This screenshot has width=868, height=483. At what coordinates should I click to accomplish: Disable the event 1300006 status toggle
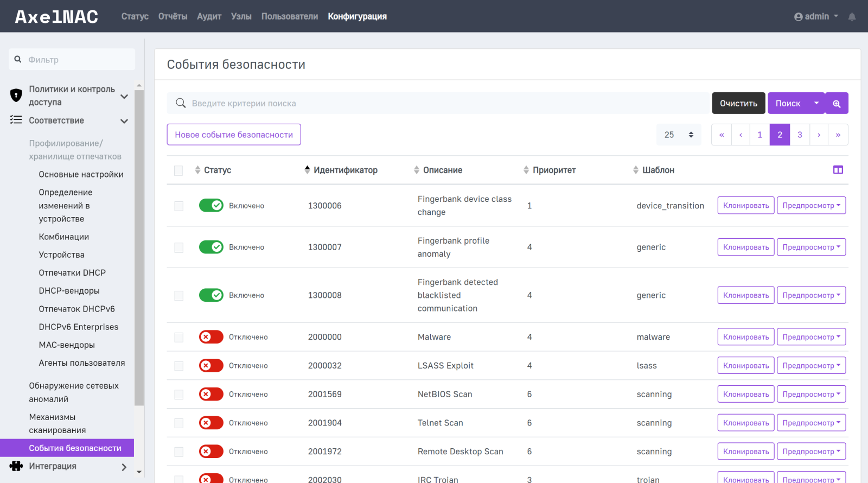point(211,206)
